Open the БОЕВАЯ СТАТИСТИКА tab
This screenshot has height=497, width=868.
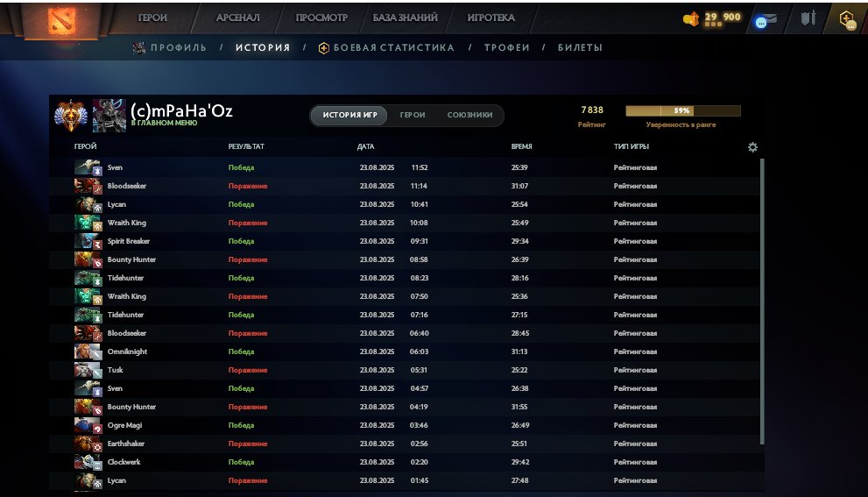[x=393, y=48]
